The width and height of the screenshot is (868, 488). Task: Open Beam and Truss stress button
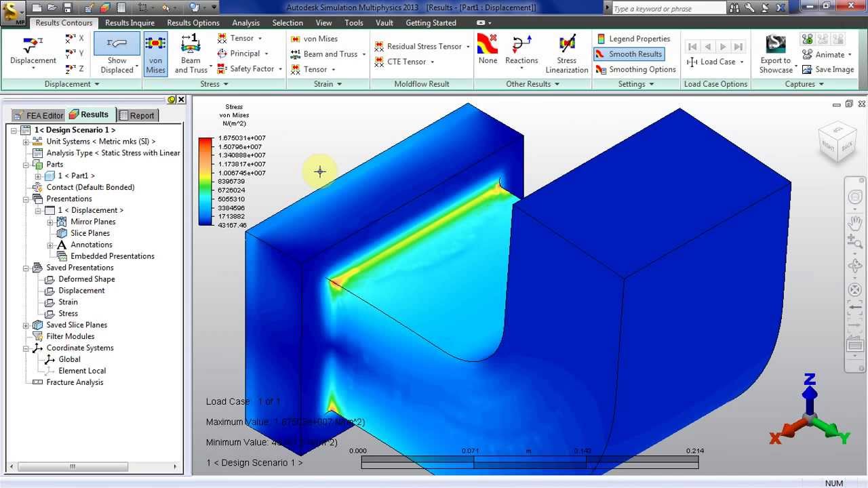pyautogui.click(x=191, y=54)
